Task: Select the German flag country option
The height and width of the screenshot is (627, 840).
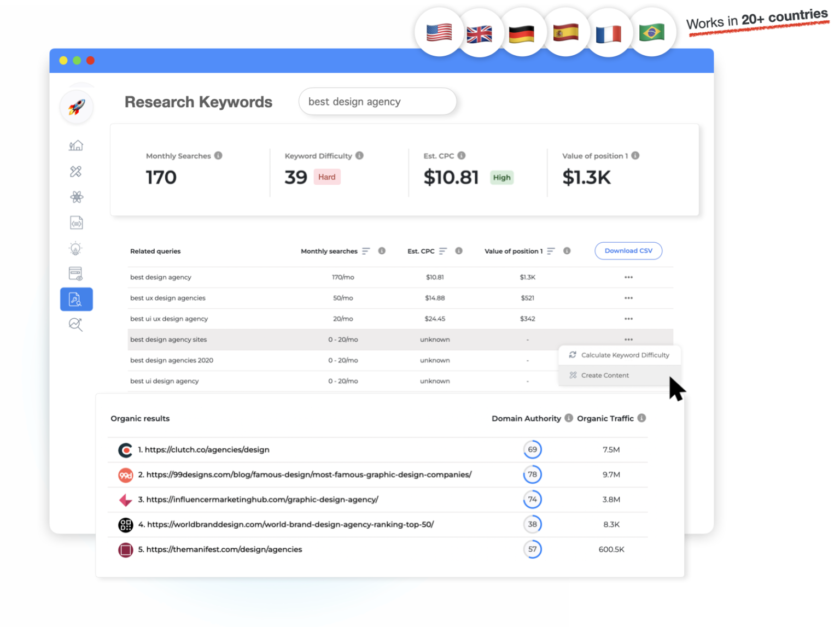Action: coord(521,34)
